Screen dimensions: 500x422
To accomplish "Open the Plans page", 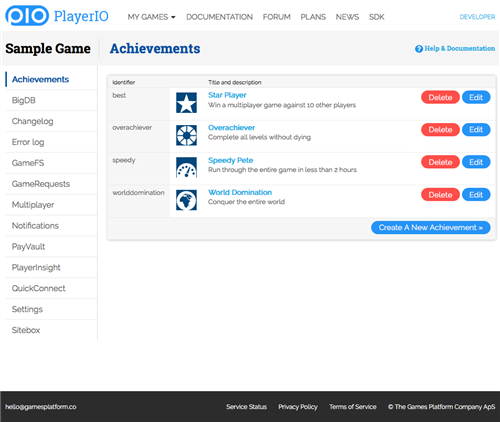I will point(313,17).
